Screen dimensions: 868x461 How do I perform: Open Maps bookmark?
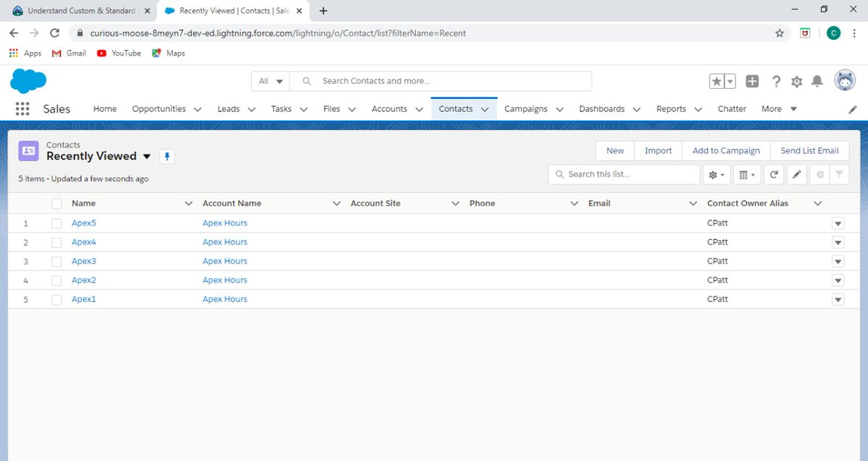(x=169, y=53)
